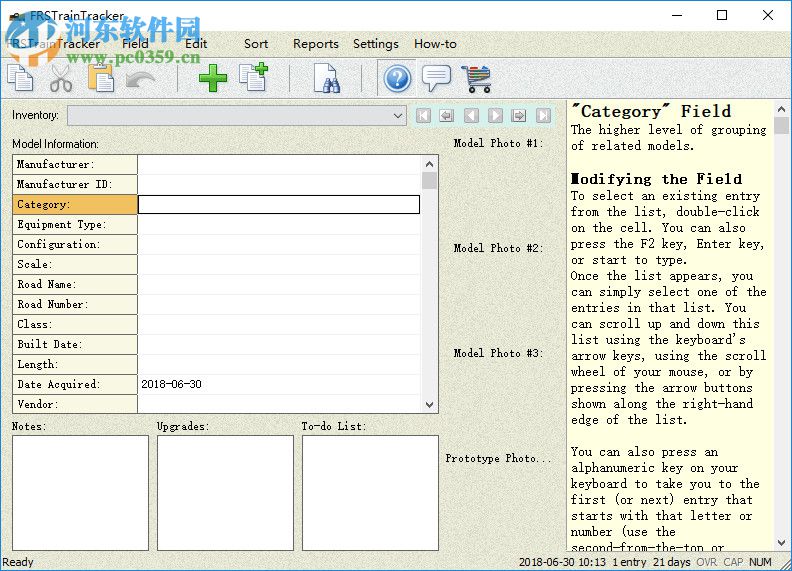Click inside the Upgrades text box

coord(225,493)
